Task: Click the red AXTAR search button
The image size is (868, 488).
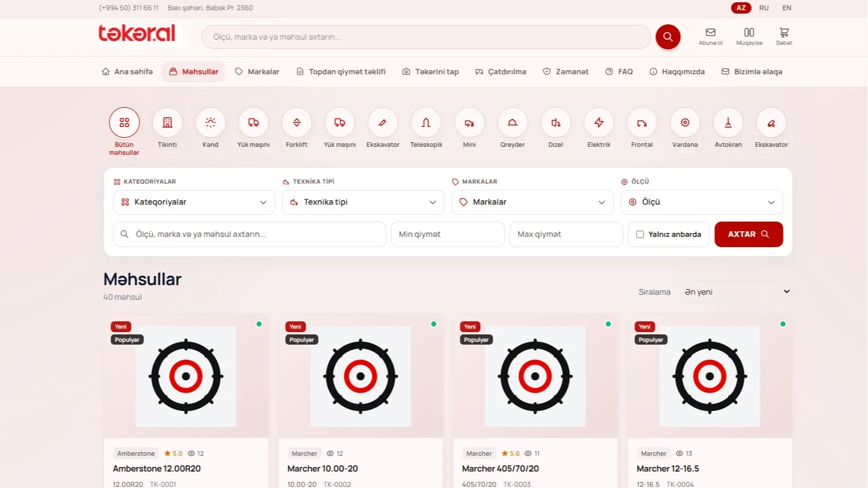Action: point(748,234)
